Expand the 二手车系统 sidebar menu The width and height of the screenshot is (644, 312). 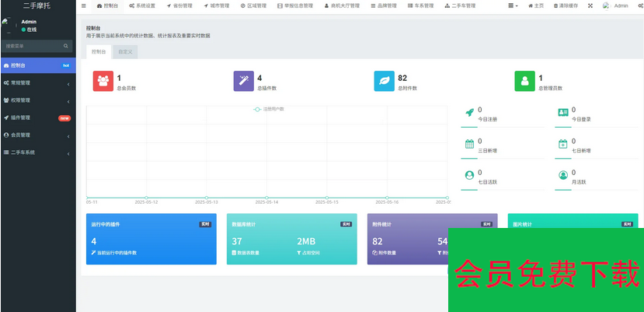37,152
